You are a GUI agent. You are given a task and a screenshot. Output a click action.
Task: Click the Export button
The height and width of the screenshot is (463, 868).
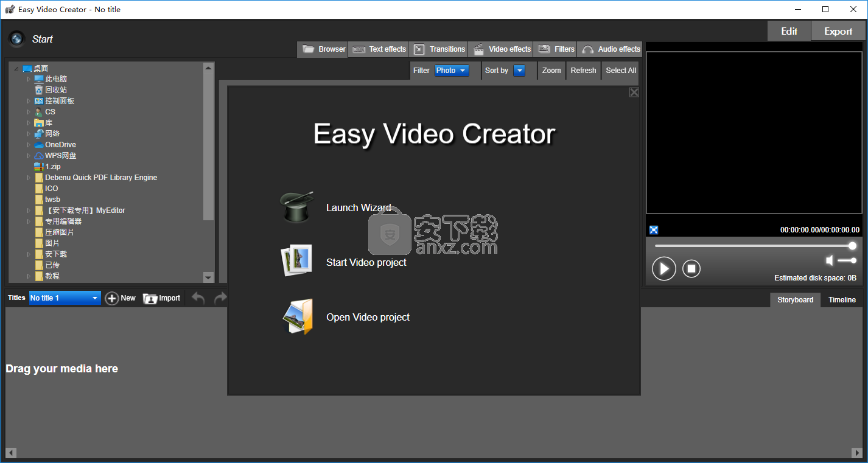pos(838,31)
